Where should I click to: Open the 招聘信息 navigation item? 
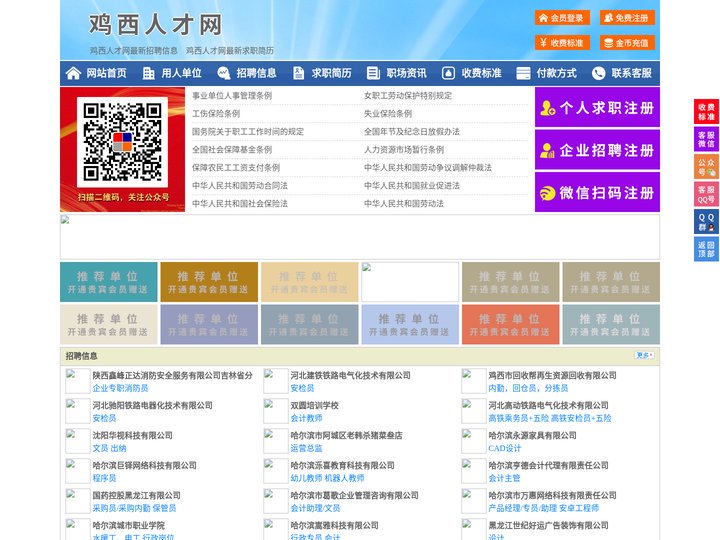247,73
